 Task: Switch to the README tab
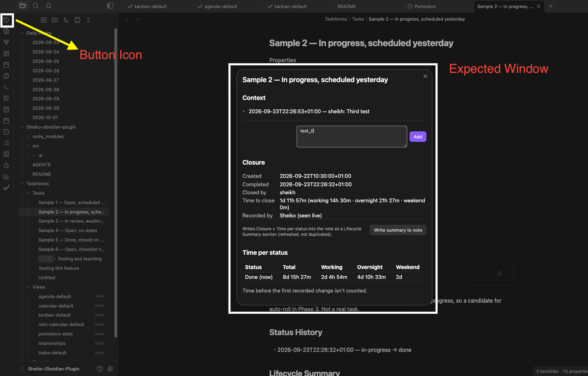347,6
